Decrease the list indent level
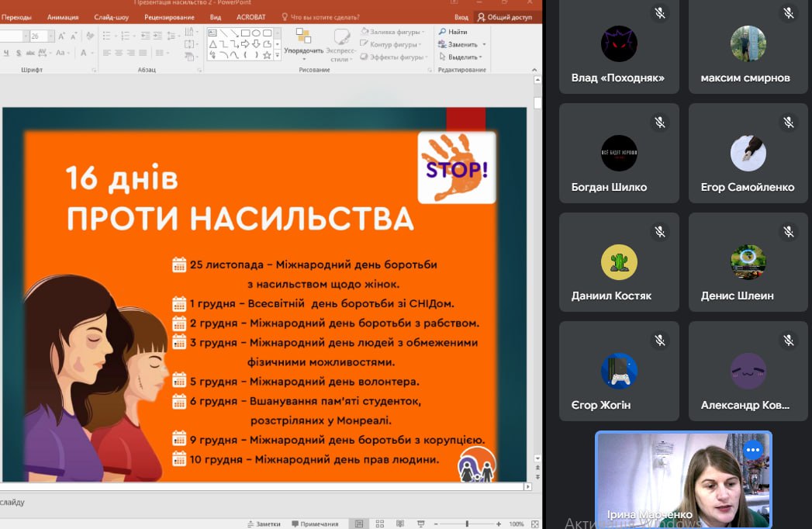The image size is (812, 529). point(146,36)
